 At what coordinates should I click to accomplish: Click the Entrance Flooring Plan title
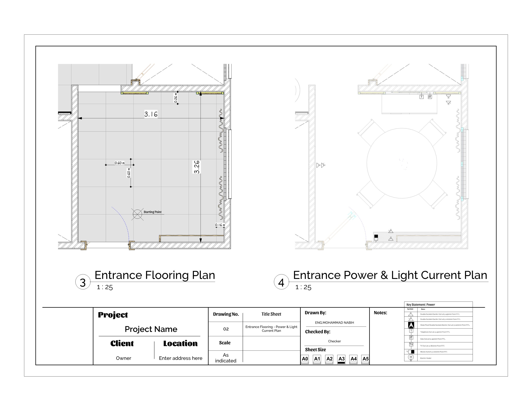click(x=155, y=275)
